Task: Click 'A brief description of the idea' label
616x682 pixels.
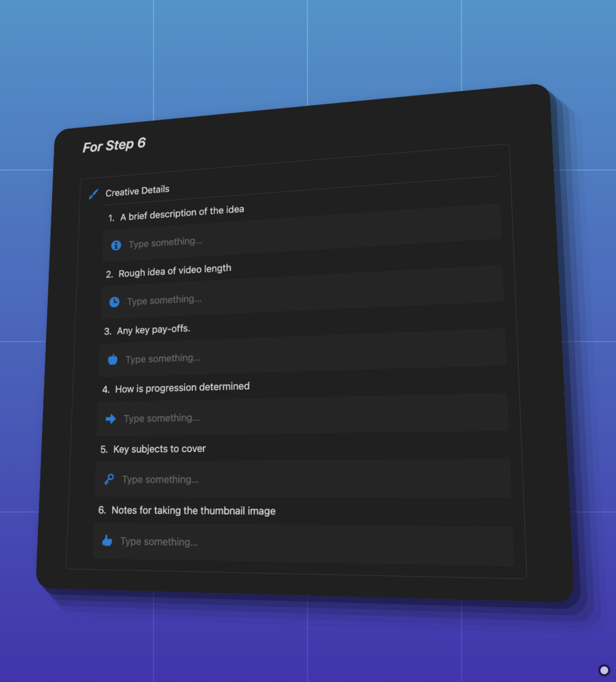Action: (x=182, y=213)
